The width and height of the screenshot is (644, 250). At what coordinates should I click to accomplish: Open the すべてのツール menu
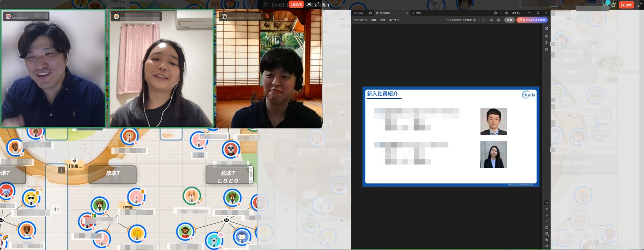360,20
